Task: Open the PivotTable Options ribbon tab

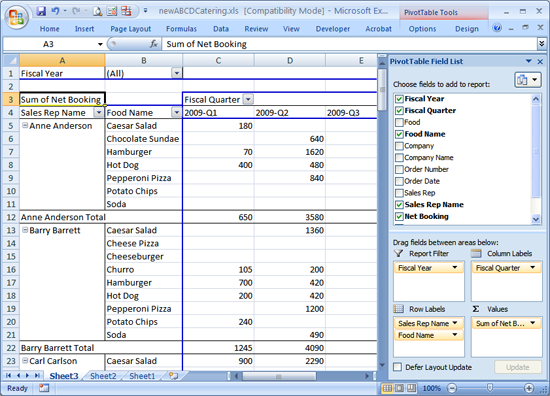Action: point(422,29)
